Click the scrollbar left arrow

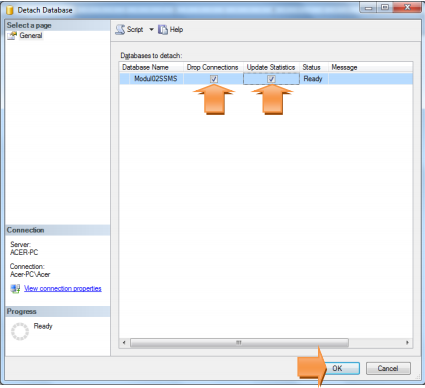[124, 343]
